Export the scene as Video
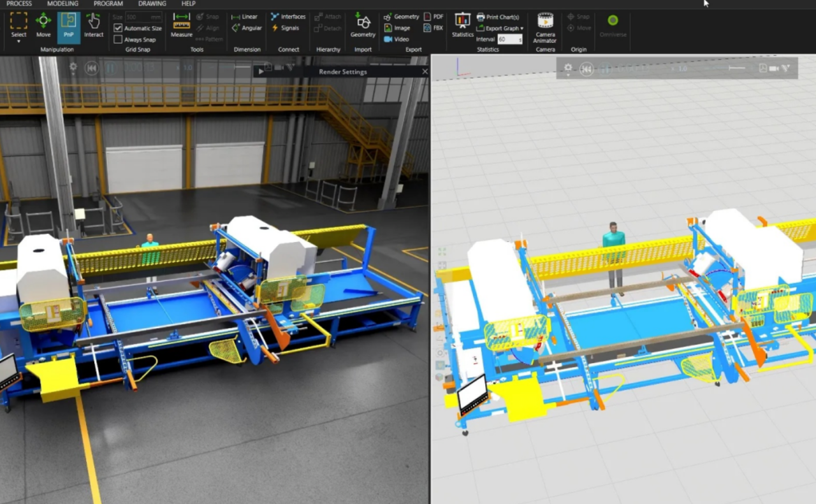The image size is (816, 504). [397, 40]
